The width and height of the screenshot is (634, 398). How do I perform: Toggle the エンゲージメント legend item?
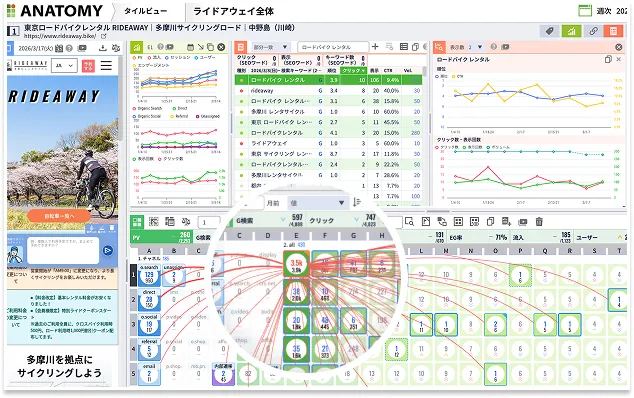(x=150, y=65)
